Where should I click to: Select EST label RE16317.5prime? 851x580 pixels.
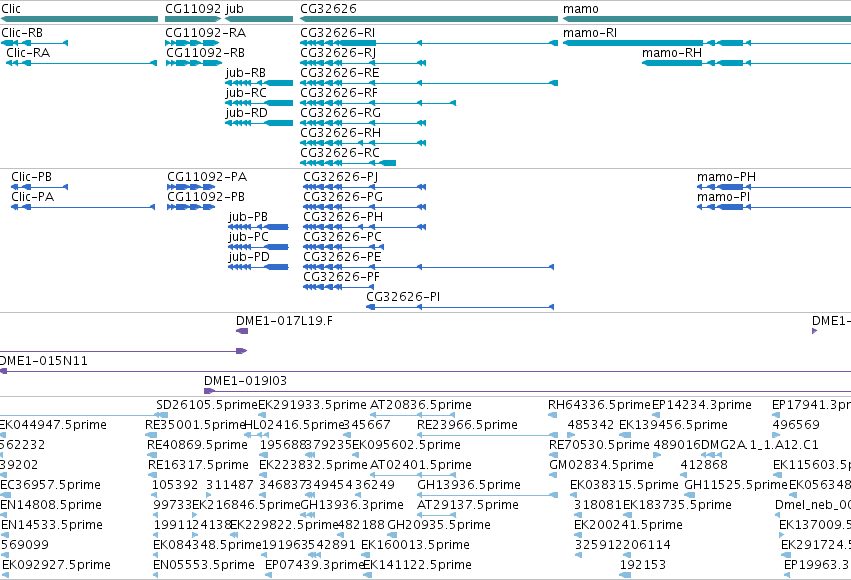[198, 465]
